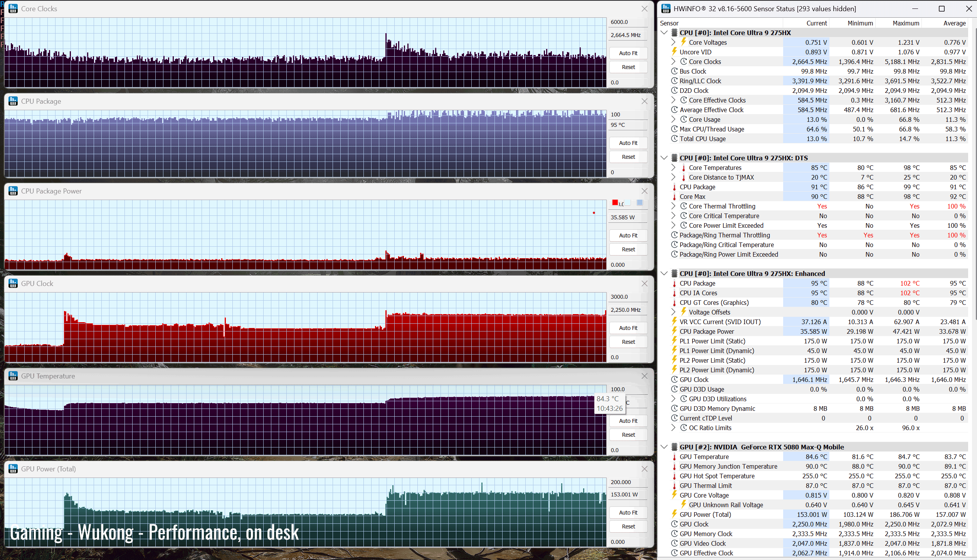This screenshot has width=977, height=560.
Task: Click the lightning icon of Uncore VID row
Action: click(x=674, y=52)
